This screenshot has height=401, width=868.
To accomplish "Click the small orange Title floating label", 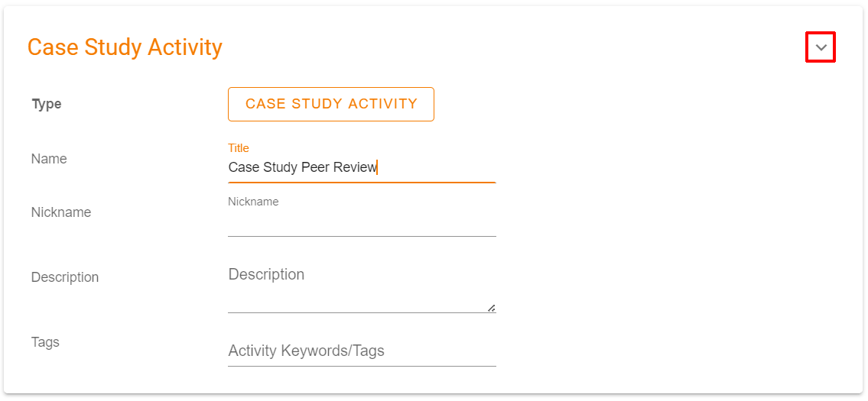I will tap(239, 148).
